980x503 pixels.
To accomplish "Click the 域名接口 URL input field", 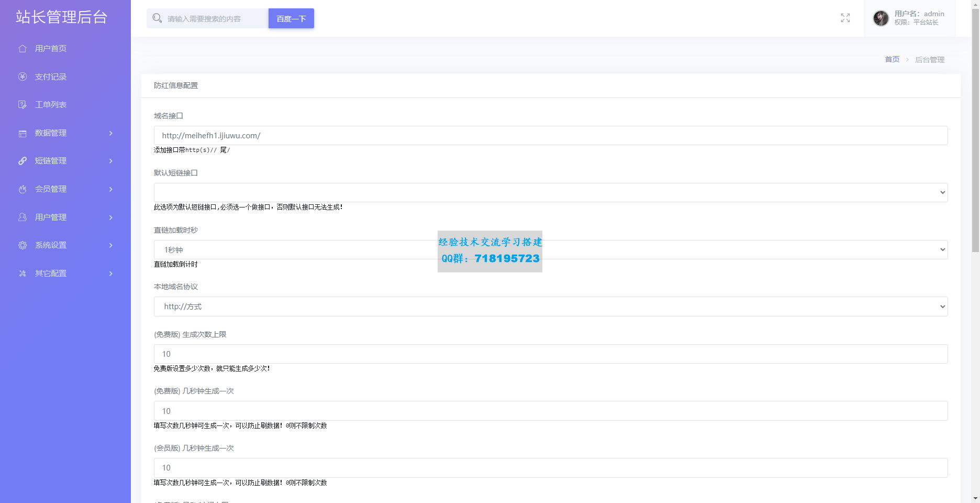I will 550,136.
